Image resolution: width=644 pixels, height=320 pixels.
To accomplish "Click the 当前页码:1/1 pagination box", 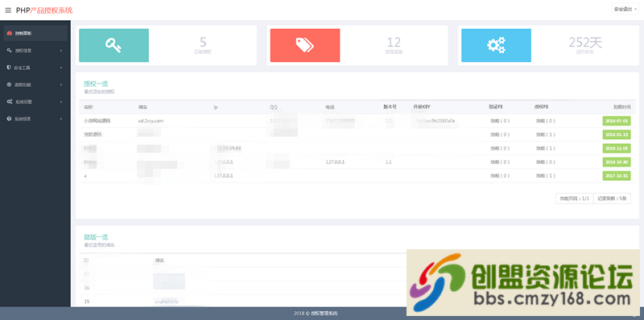I will click(574, 199).
